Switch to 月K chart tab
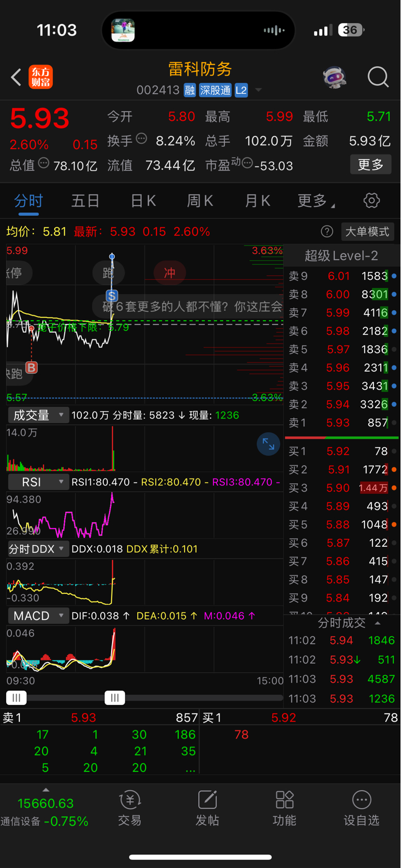Image resolution: width=401 pixels, height=868 pixels. (258, 201)
